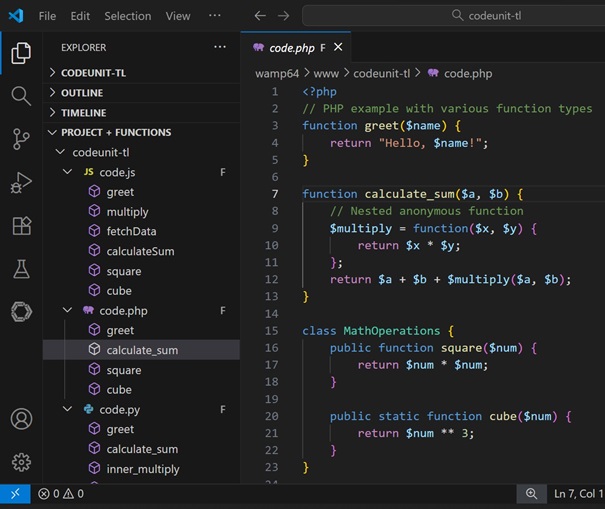Open the Source Control view
This screenshot has height=509, width=605.
[x=21, y=140]
